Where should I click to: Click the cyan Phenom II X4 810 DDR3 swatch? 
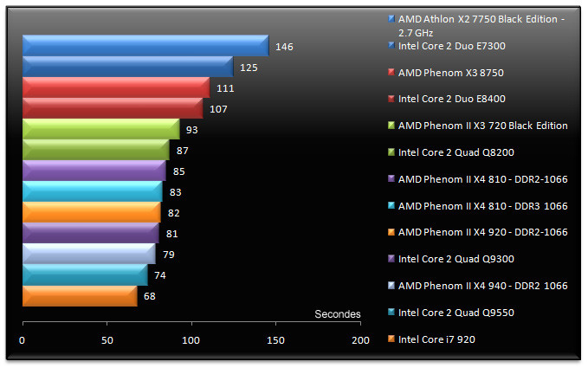391,205
